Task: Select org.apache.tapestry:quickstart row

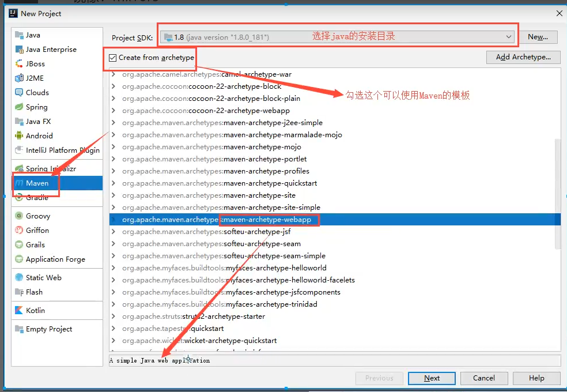Action: [x=335, y=329]
